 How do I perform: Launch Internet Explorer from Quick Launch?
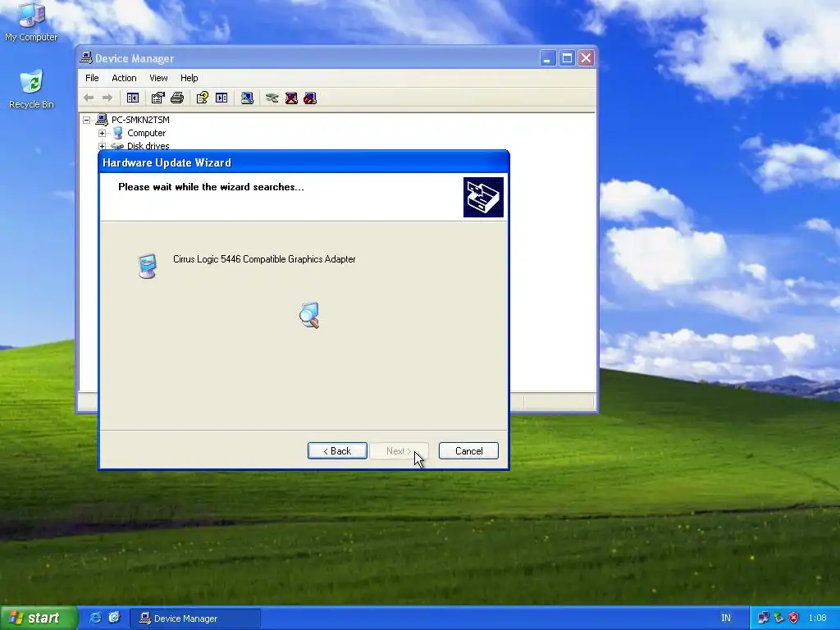(x=95, y=619)
